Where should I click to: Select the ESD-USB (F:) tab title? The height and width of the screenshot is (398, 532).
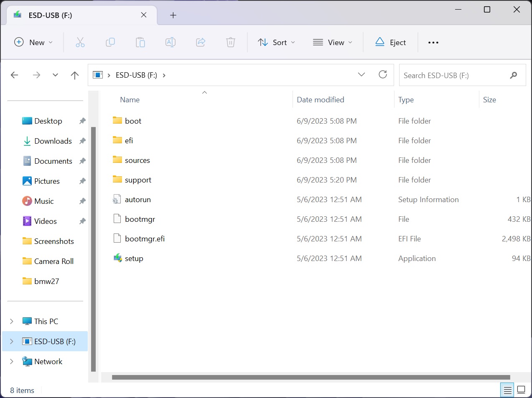point(50,15)
